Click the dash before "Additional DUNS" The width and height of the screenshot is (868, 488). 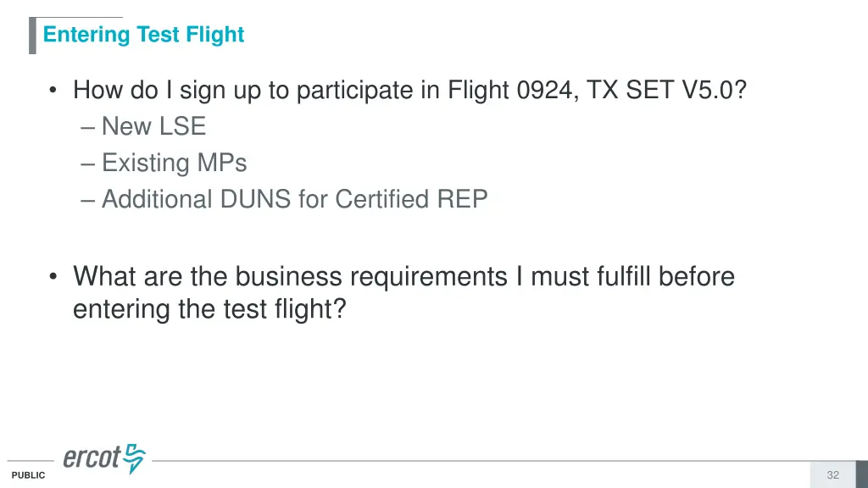click(x=89, y=200)
